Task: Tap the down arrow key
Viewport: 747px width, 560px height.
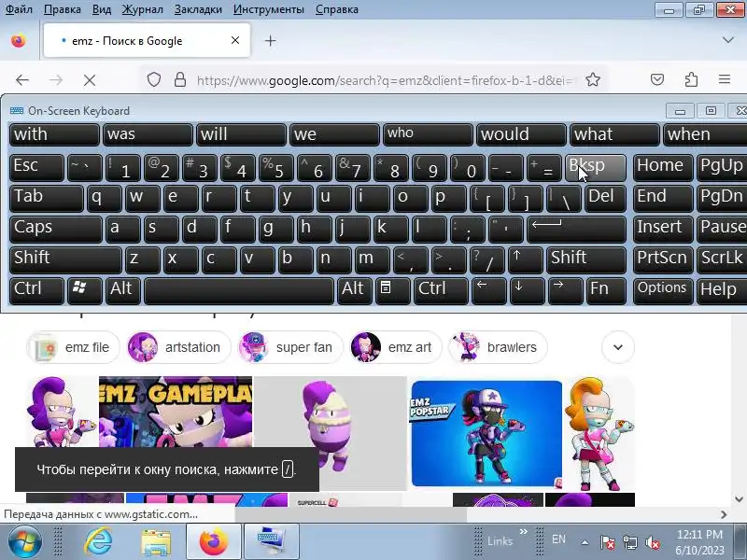Action: coord(527,291)
